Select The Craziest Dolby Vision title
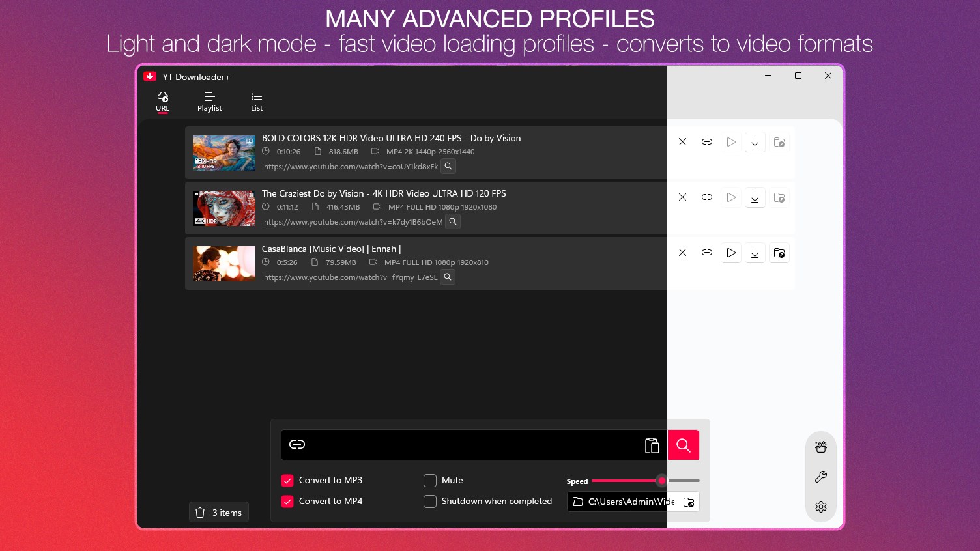The height and width of the screenshot is (551, 980). (x=384, y=193)
